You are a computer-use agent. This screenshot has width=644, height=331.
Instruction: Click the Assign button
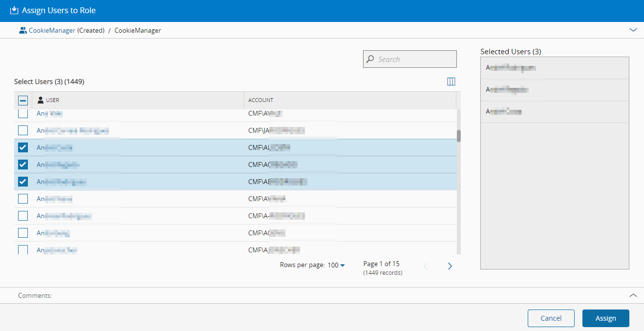point(605,318)
